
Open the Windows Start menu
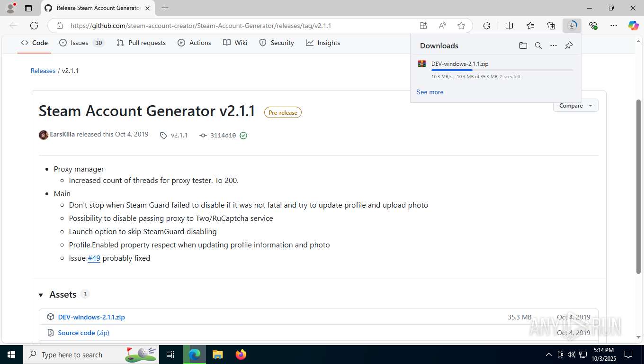(11, 355)
